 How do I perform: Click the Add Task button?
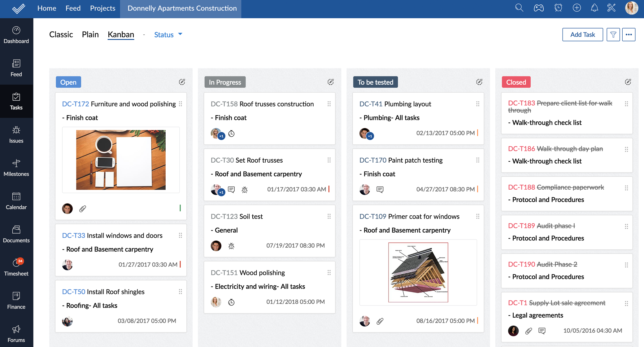[582, 34]
